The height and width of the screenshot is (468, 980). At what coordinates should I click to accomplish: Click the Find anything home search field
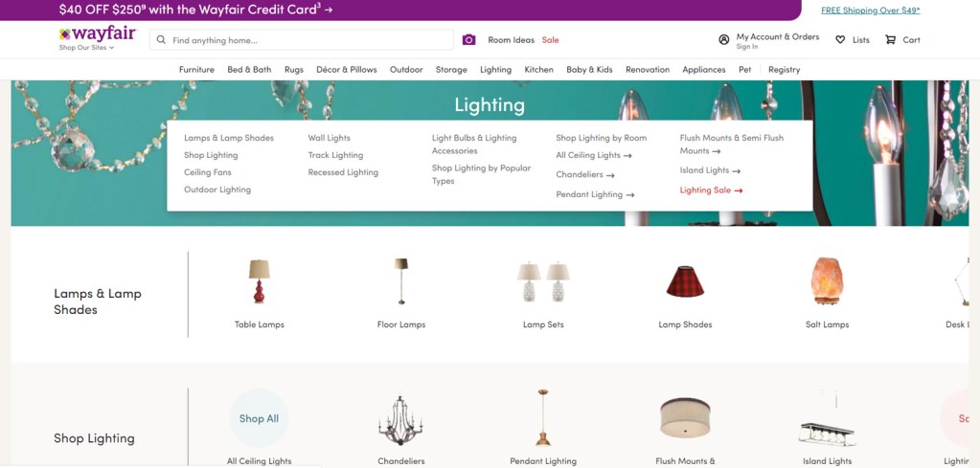click(307, 40)
